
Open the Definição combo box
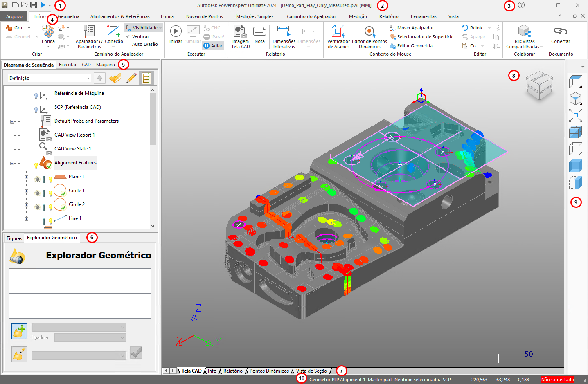(49, 78)
